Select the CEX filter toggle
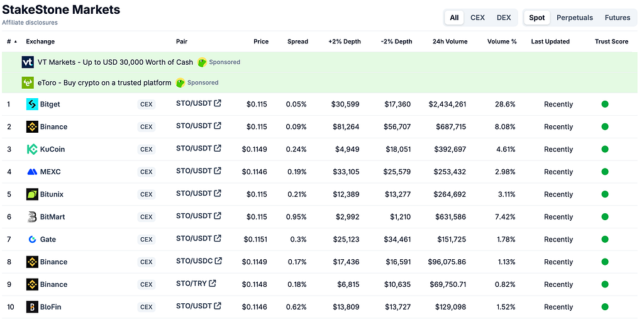The width and height of the screenshot is (644, 324). pyautogui.click(x=478, y=18)
